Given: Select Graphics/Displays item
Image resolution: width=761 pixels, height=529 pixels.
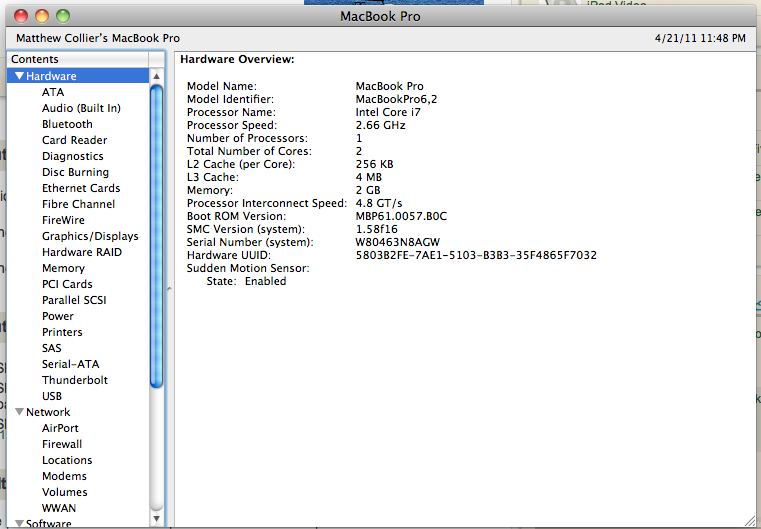Looking at the screenshot, I should tap(90, 236).
